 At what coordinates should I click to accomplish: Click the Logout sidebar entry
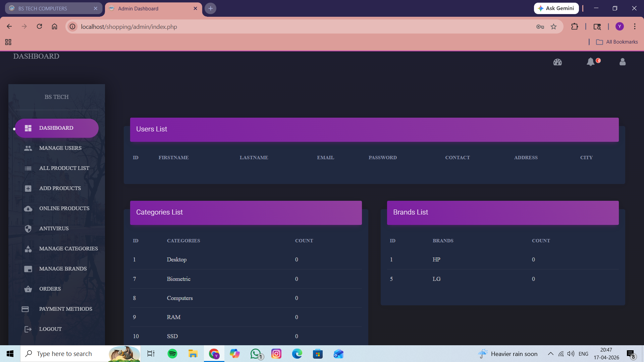[50, 329]
